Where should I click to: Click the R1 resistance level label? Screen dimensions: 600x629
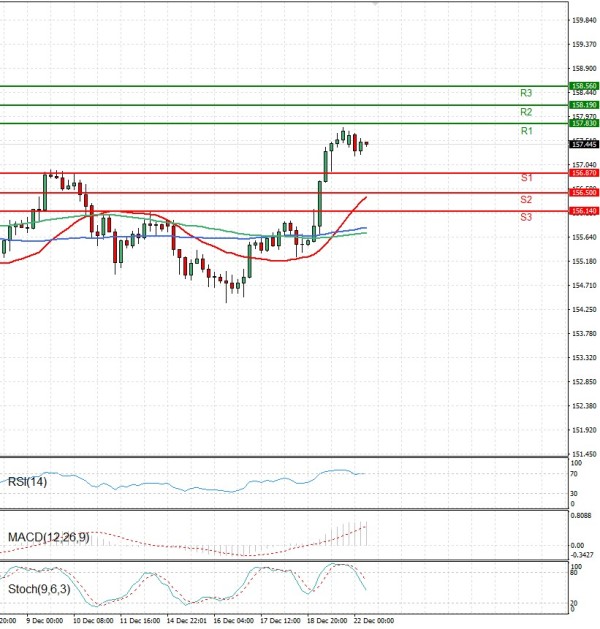[526, 132]
